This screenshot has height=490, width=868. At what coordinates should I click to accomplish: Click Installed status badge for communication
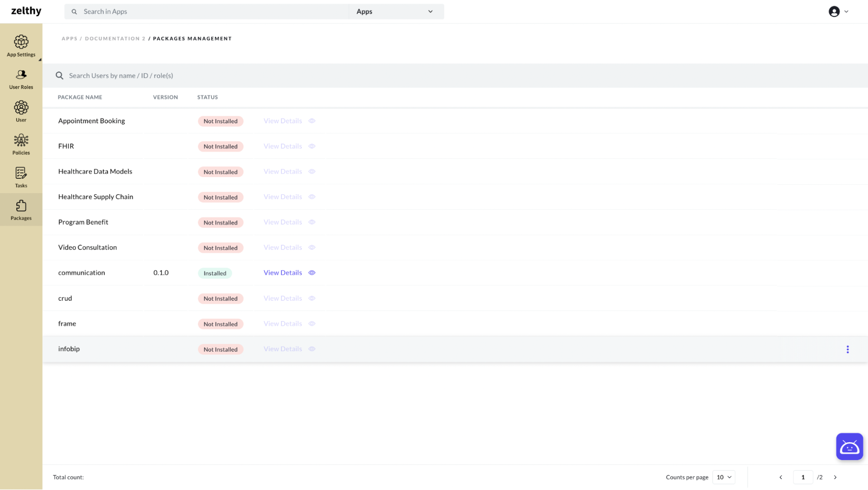pos(215,273)
